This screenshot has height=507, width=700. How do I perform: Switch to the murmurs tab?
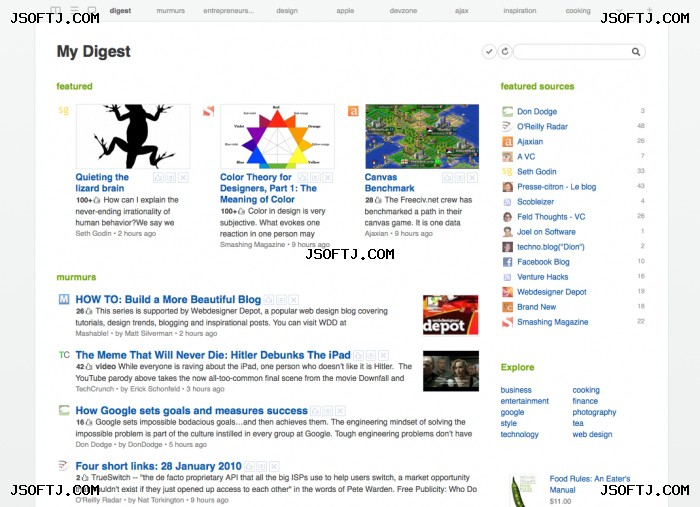tap(171, 11)
